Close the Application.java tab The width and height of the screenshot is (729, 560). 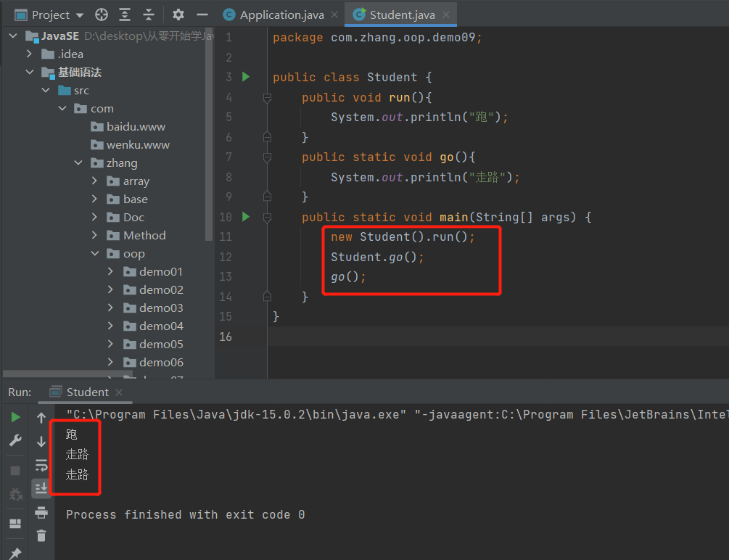pyautogui.click(x=334, y=15)
